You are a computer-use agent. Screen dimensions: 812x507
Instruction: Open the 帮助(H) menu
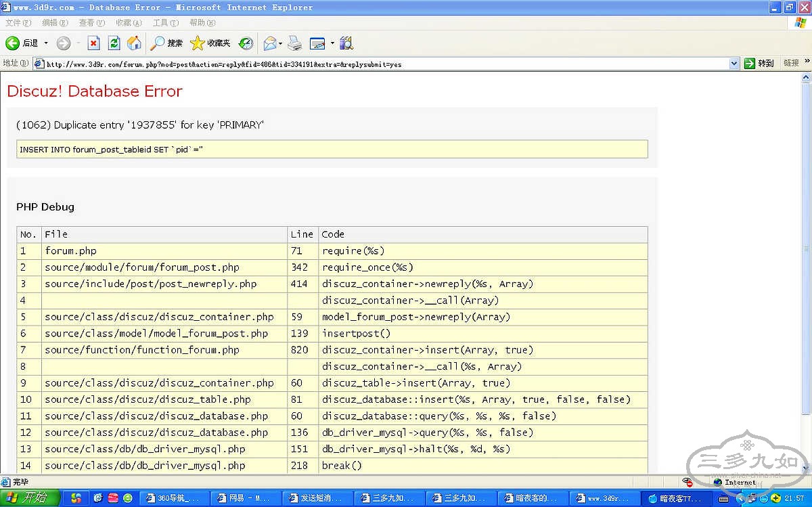(202, 23)
